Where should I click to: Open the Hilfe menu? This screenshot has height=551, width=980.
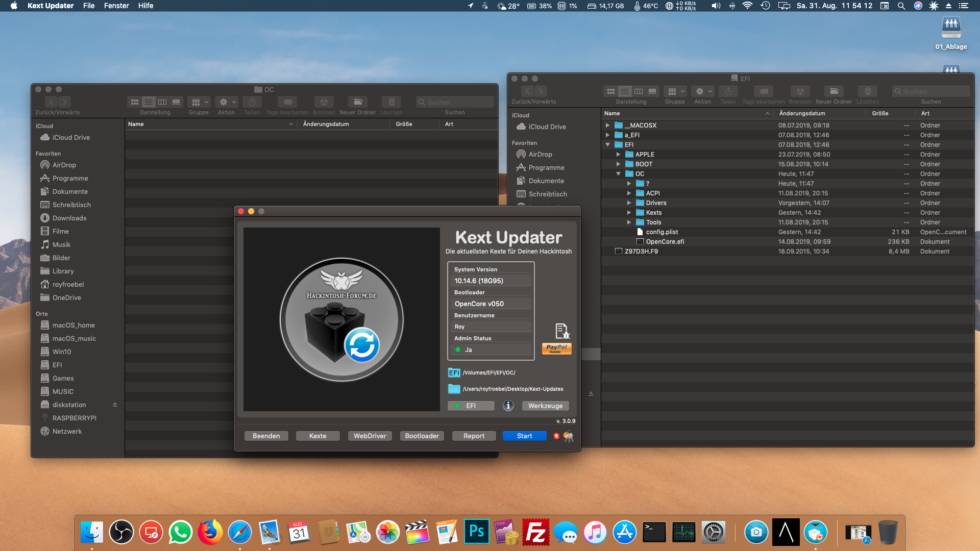point(145,6)
